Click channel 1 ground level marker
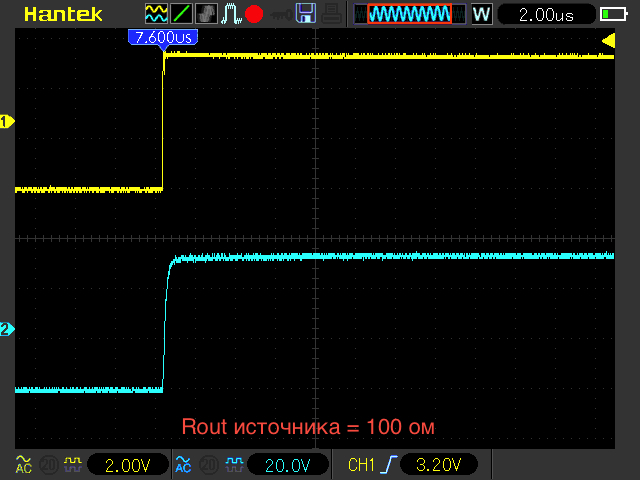Screen dimensions: 640x480 point(7,122)
